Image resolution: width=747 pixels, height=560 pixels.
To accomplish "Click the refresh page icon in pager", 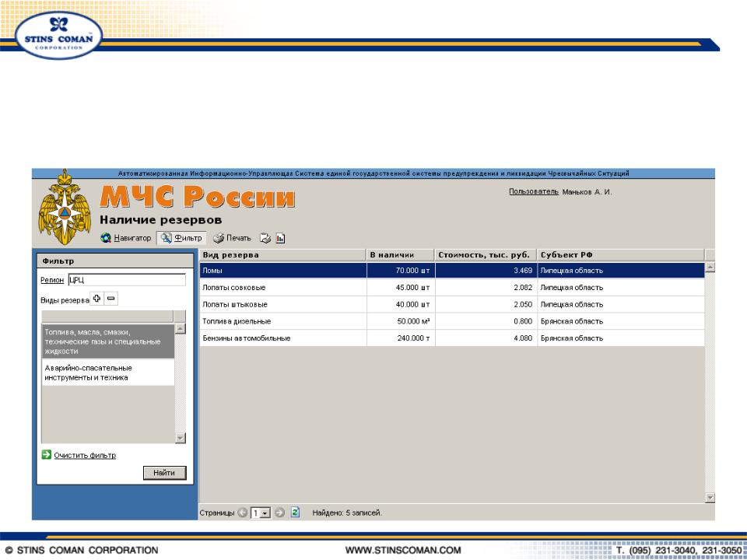I will tap(296, 513).
